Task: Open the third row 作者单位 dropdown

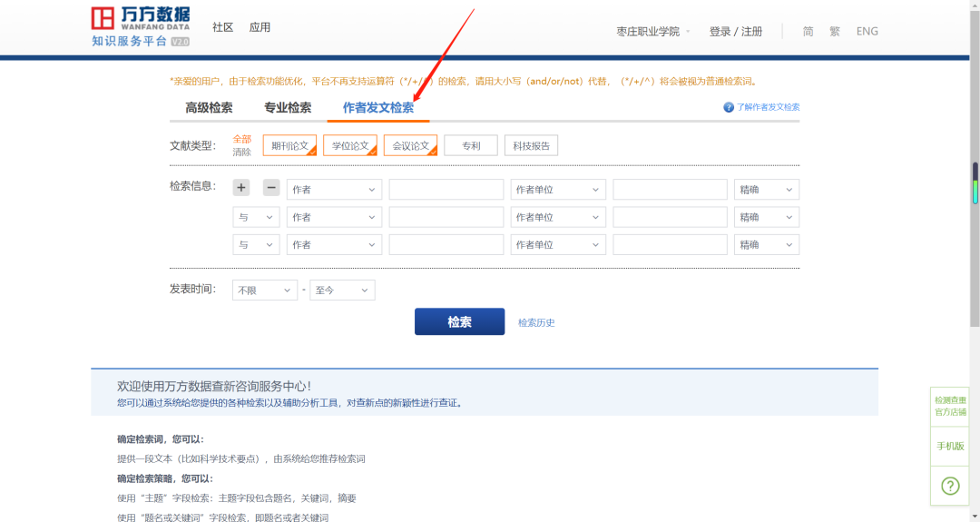Action: (x=558, y=244)
